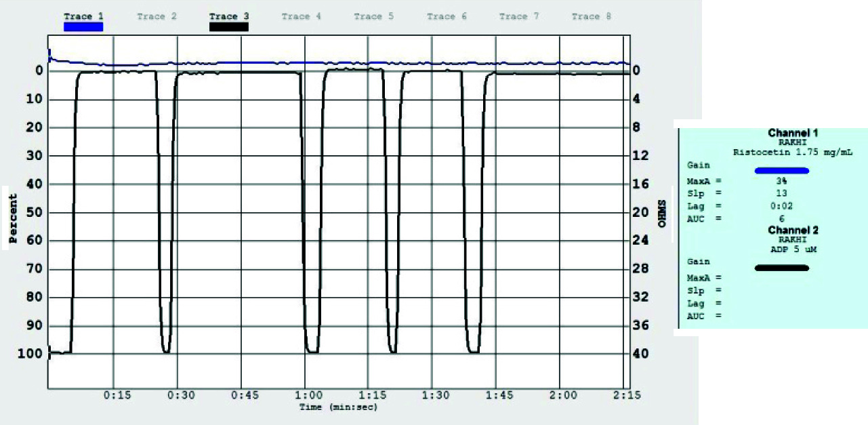Select the Trace 1 tab label
Image resolution: width=868 pixels, height=425 pixels.
tap(83, 16)
